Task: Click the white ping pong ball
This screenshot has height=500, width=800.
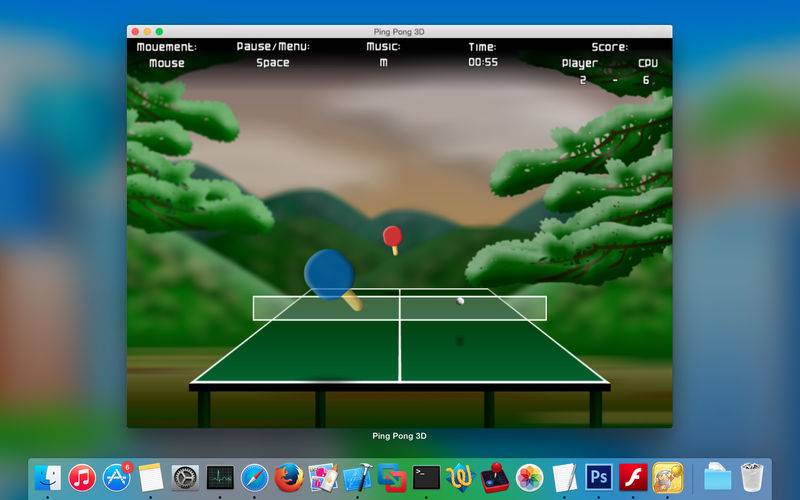Action: 460,301
